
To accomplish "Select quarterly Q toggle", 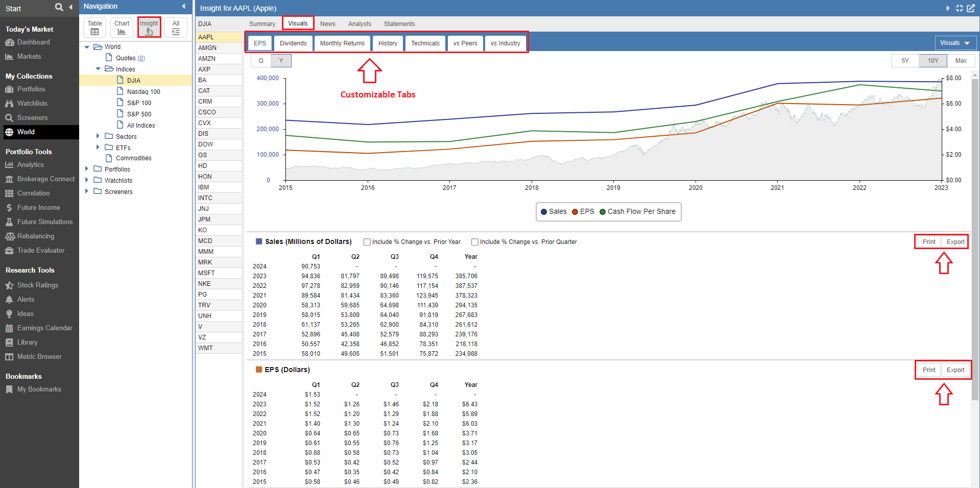I will pyautogui.click(x=261, y=61).
